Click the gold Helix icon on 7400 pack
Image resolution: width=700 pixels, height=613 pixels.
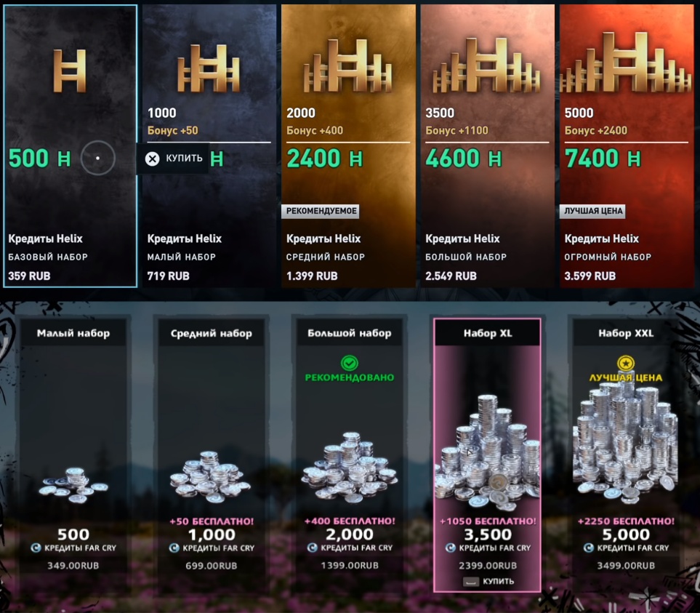(626, 62)
